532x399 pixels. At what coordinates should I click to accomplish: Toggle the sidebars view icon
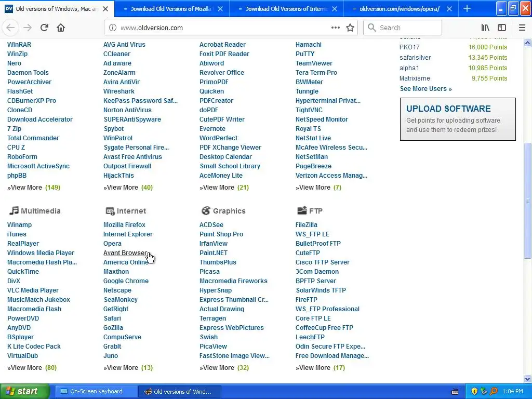pyautogui.click(x=502, y=28)
